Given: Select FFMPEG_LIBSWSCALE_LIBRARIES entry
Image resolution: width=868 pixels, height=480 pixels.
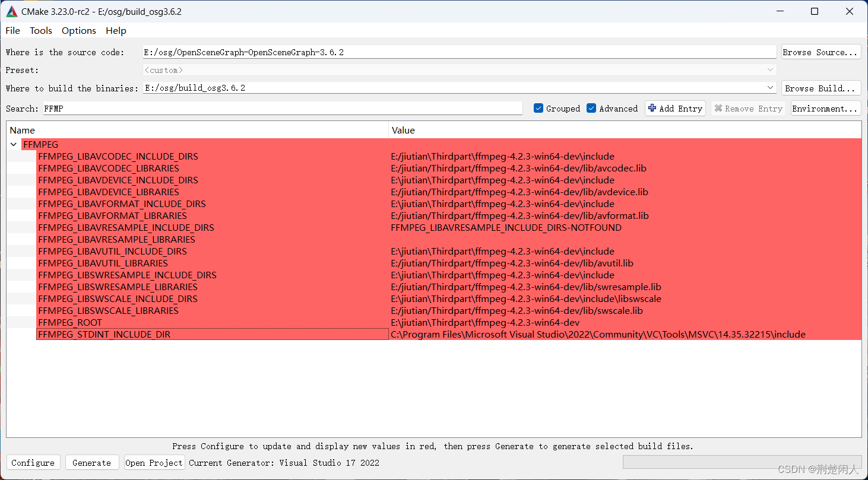Looking at the screenshot, I should [x=108, y=311].
